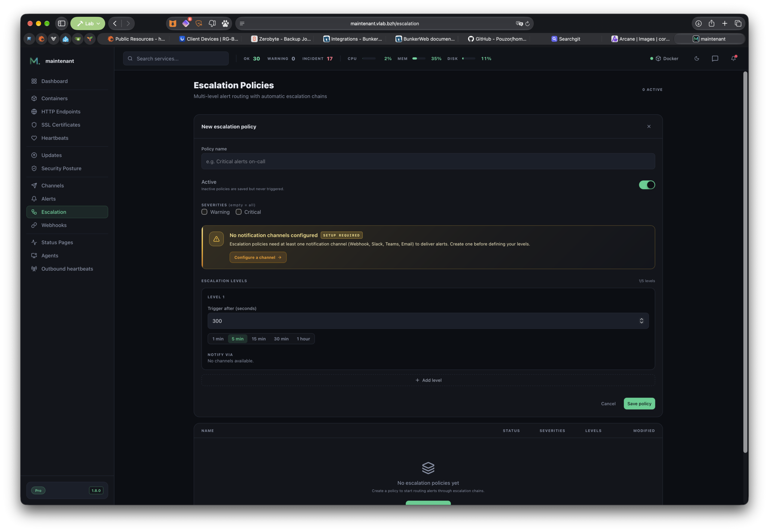
Task: Toggle the Active policy switch
Action: pos(647,185)
